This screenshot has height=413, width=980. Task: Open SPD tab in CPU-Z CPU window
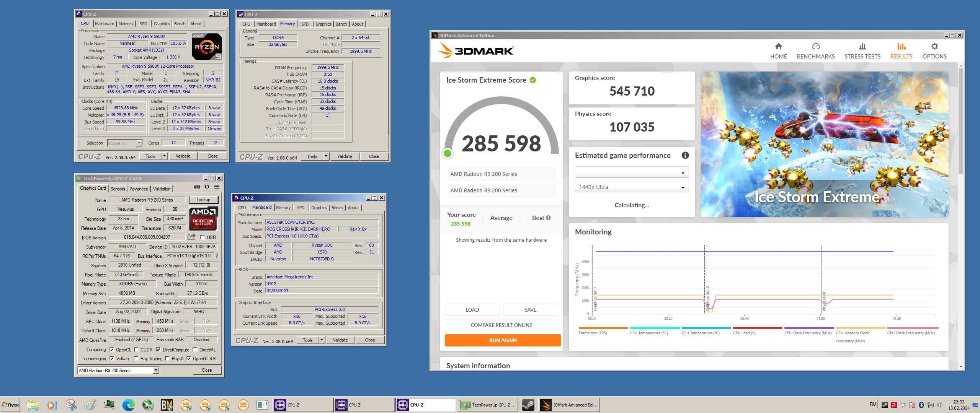143,24
